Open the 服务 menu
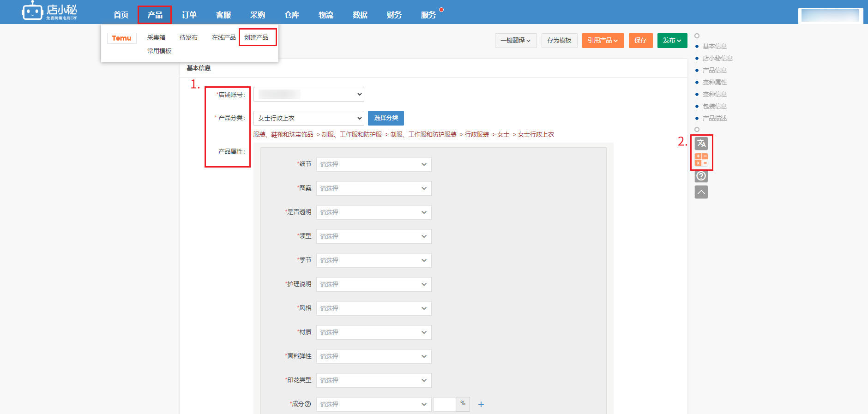The image size is (868, 414). click(x=428, y=15)
